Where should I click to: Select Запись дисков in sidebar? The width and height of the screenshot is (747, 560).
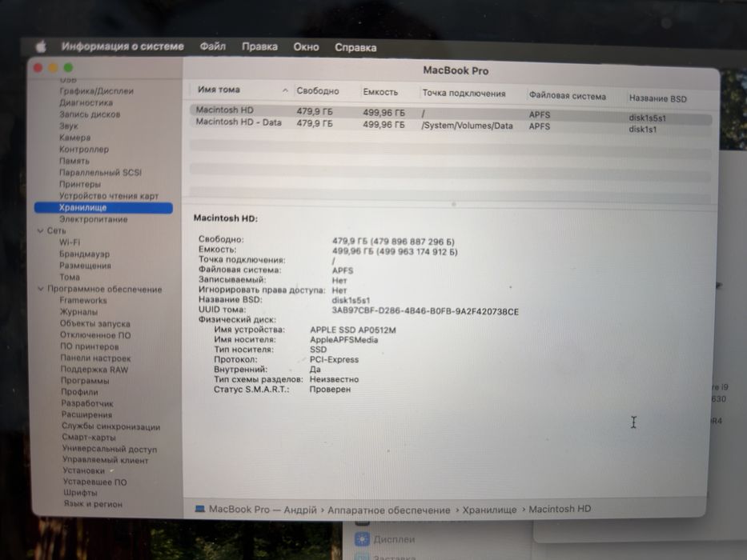90,114
